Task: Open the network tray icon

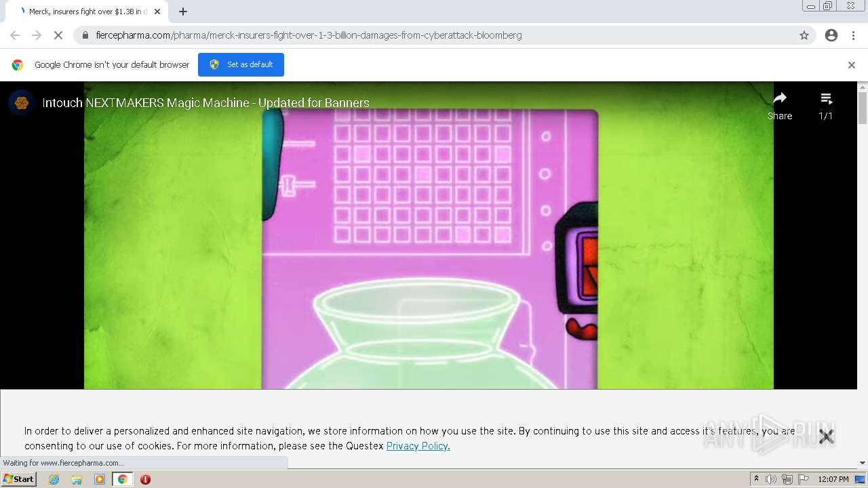Action: [x=787, y=479]
